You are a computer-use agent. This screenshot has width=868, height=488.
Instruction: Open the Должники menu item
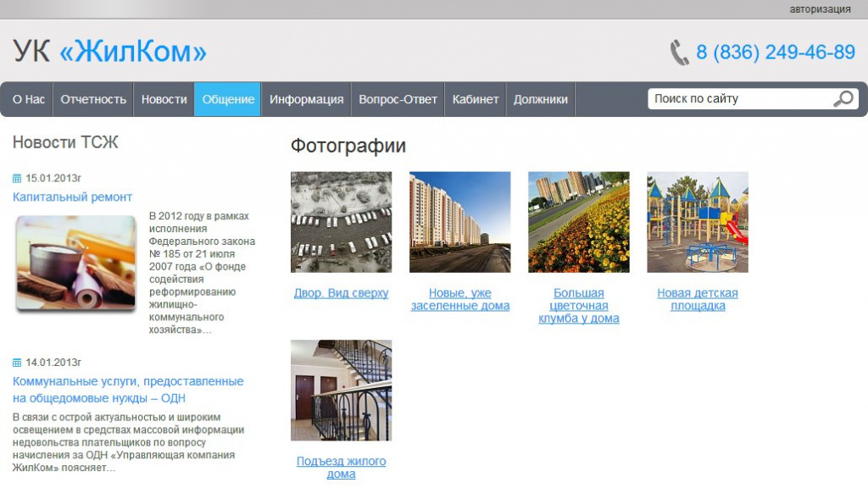(540, 99)
